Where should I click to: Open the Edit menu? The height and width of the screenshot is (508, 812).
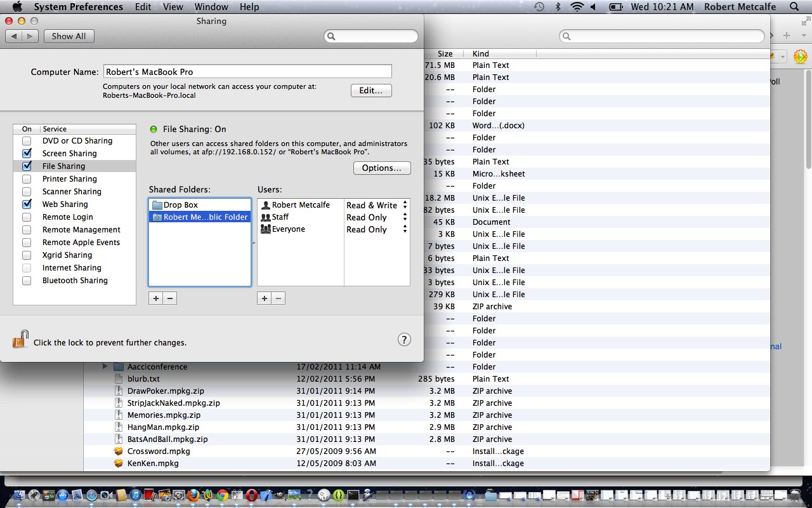pyautogui.click(x=143, y=7)
